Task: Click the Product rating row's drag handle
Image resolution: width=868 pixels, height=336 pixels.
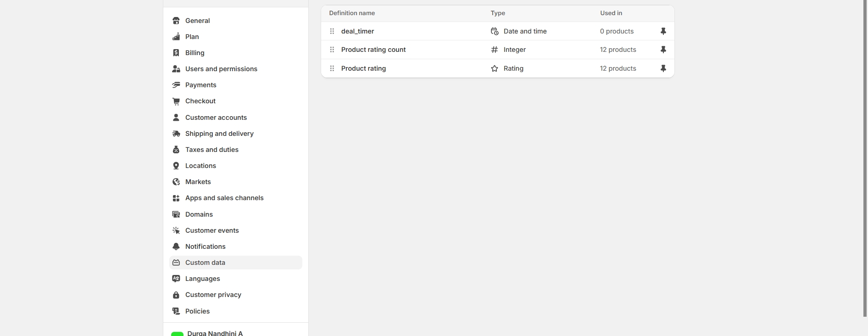Action: click(x=332, y=68)
